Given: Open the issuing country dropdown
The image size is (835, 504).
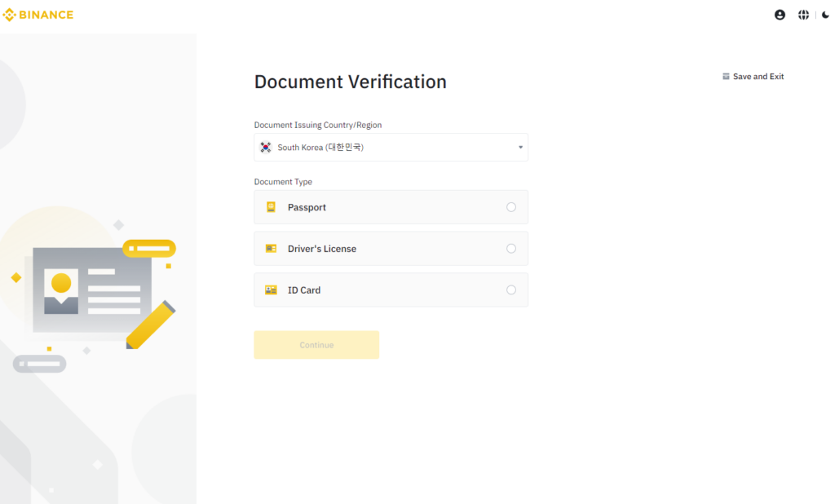Looking at the screenshot, I should pyautogui.click(x=391, y=147).
